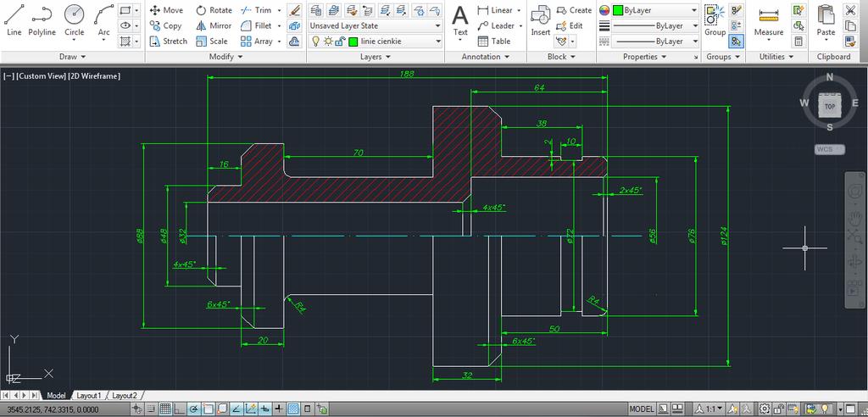Viewport: 868px width, 417px height.
Task: Click the Custom View viewport label
Action: click(41, 76)
